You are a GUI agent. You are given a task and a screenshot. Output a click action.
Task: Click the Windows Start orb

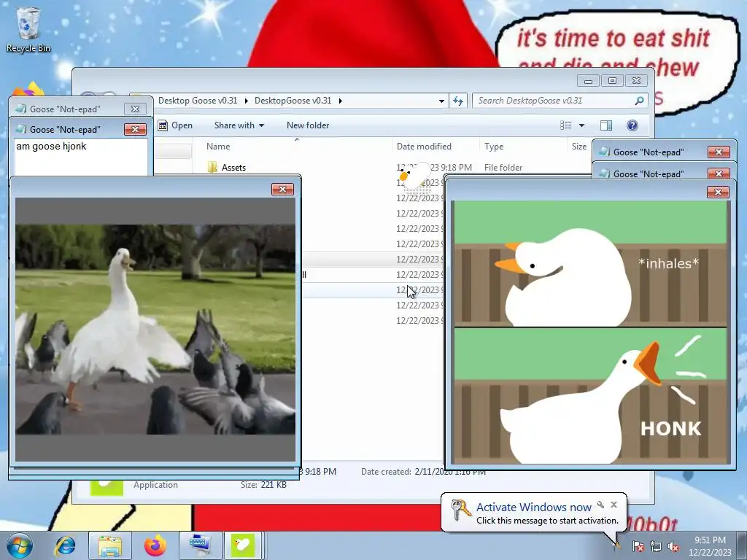click(20, 545)
